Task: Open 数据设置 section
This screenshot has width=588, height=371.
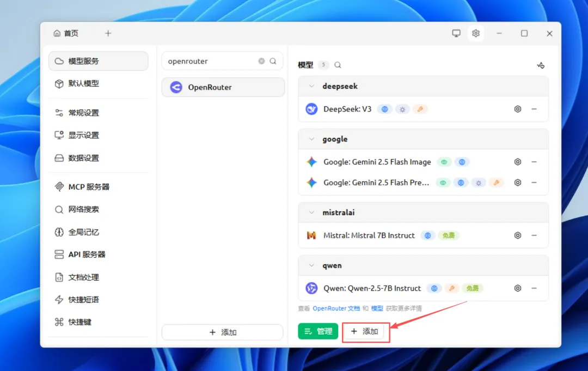Action: point(98,158)
